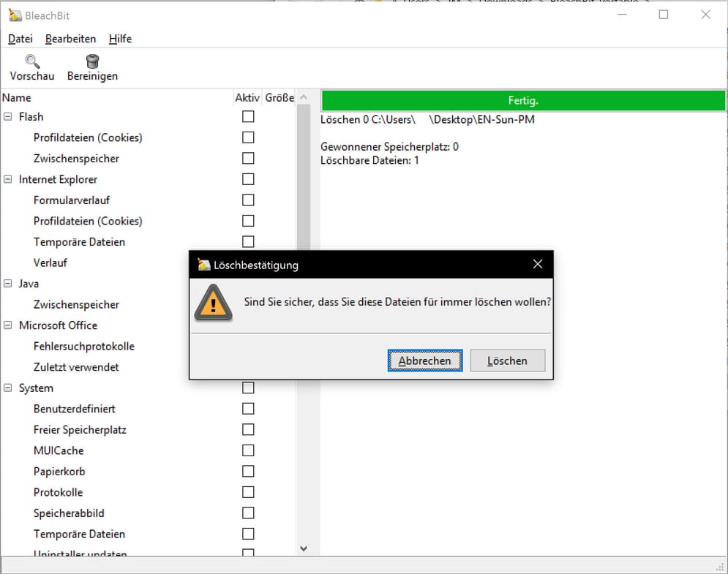Close the Löschbestätigung dialog with its X
This screenshot has width=728, height=574.
tap(538, 264)
